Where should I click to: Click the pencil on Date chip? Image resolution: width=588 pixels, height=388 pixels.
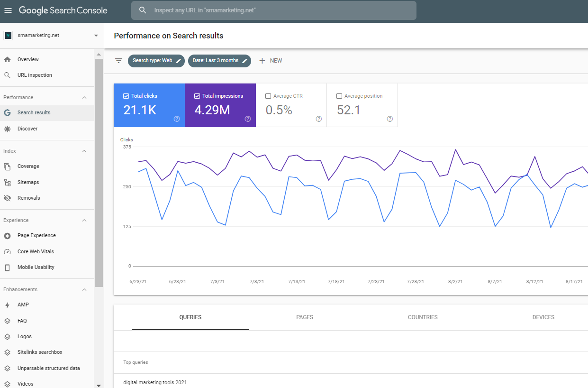coord(245,61)
